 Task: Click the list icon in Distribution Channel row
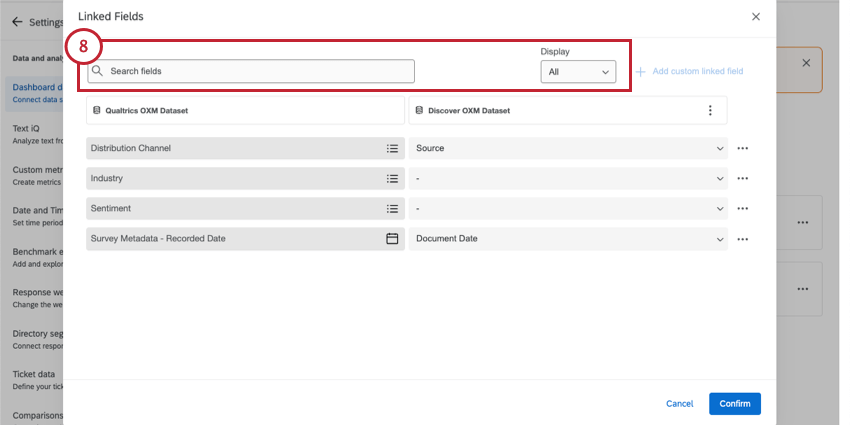392,149
